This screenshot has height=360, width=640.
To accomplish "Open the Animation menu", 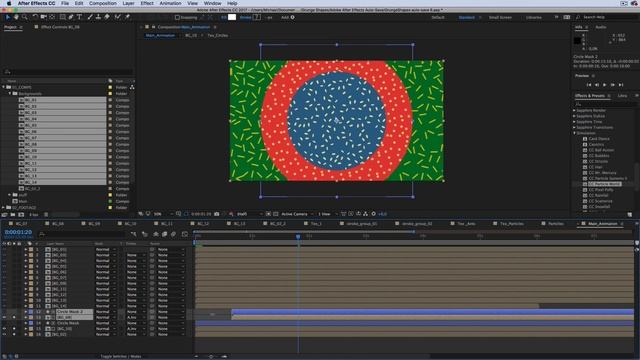I will [x=170, y=3].
